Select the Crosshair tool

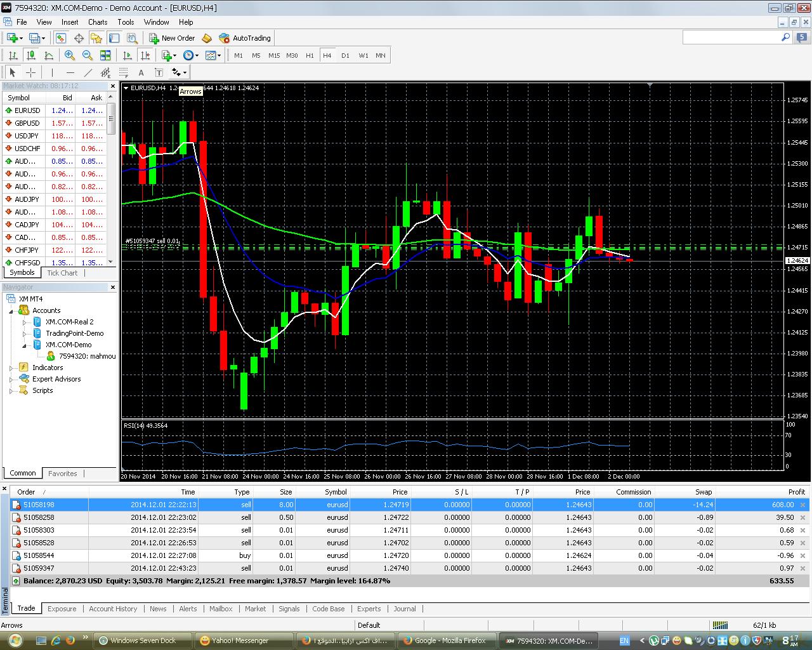(30, 72)
